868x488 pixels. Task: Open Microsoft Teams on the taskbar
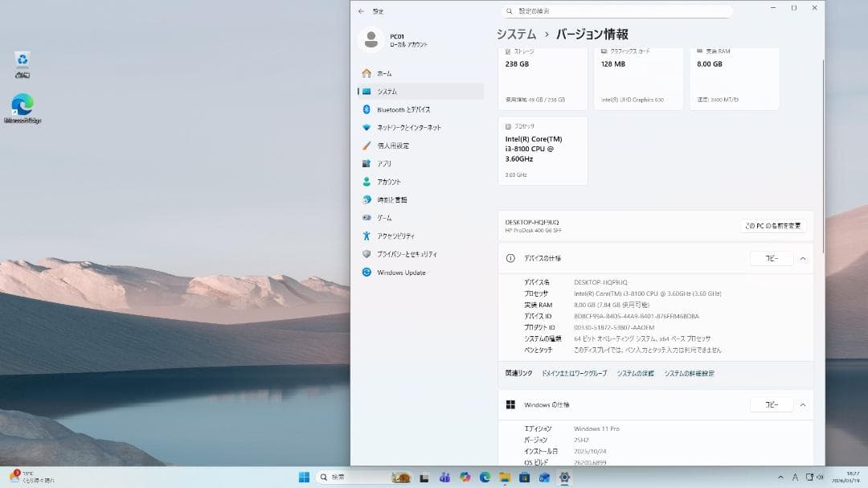[x=444, y=478]
